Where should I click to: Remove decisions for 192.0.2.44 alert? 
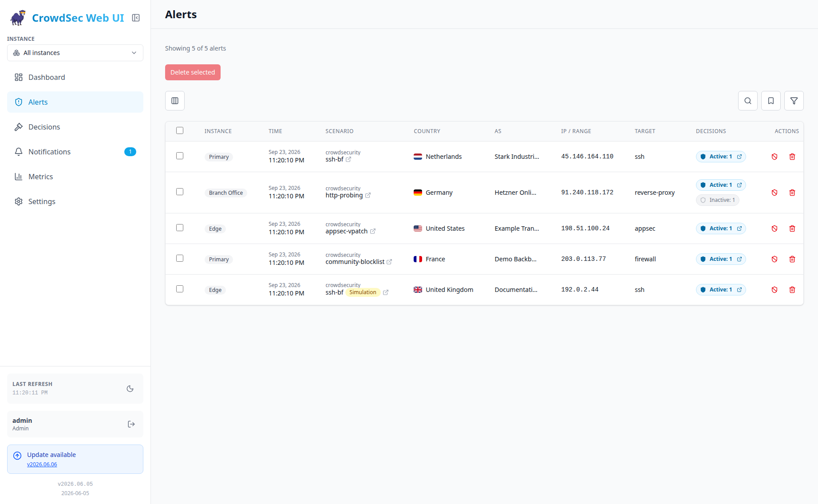tap(775, 290)
